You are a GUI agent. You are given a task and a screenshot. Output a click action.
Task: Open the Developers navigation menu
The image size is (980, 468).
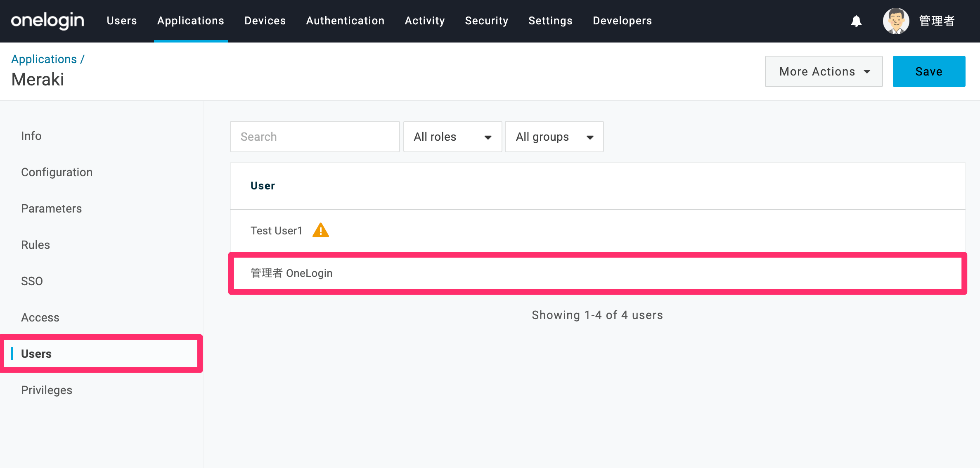click(x=623, y=21)
